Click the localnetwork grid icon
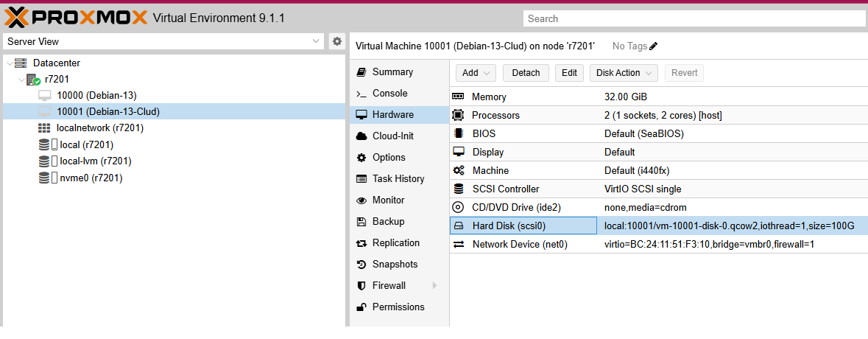868x339 pixels. click(x=44, y=128)
